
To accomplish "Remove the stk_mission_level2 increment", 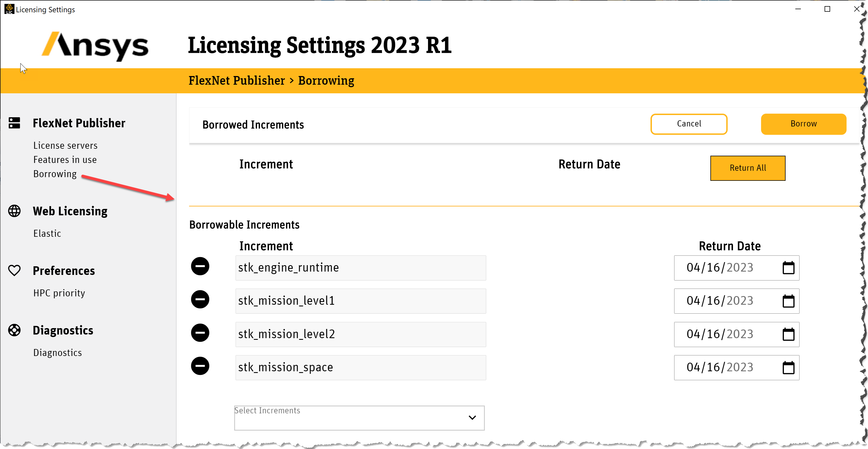I will (200, 333).
